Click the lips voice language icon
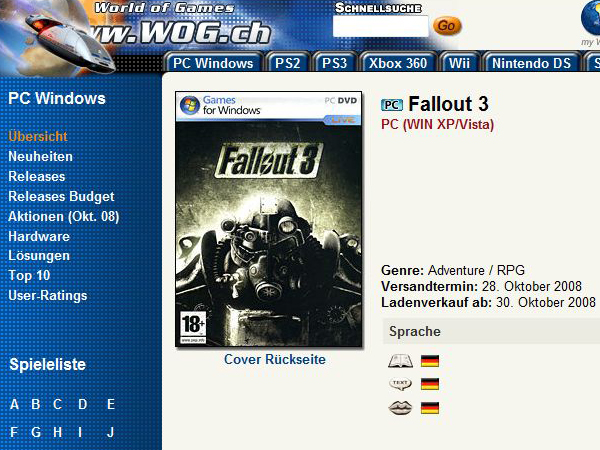 tap(400, 408)
